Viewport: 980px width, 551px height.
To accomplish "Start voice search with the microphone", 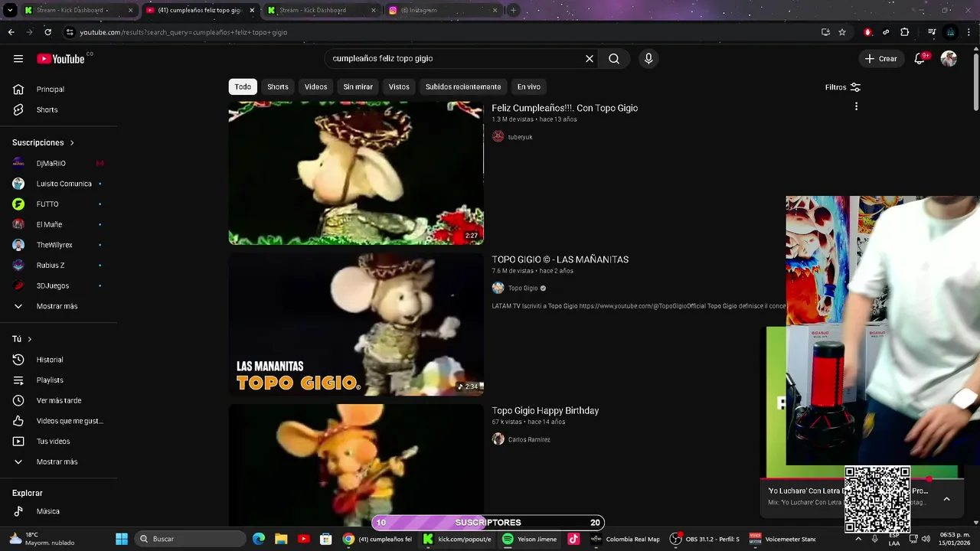I will point(648,59).
